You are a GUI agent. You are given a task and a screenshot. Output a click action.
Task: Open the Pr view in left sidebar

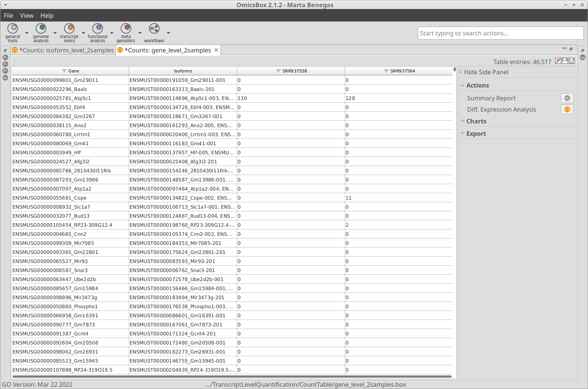click(x=5, y=57)
